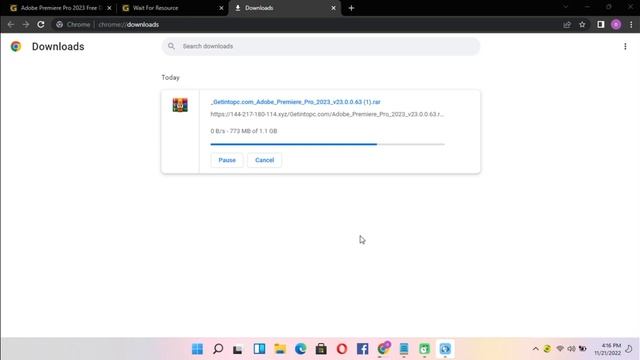Viewport: 640px width, 360px height.
Task: Switch to Chrome icon in taskbar
Action: (383, 348)
